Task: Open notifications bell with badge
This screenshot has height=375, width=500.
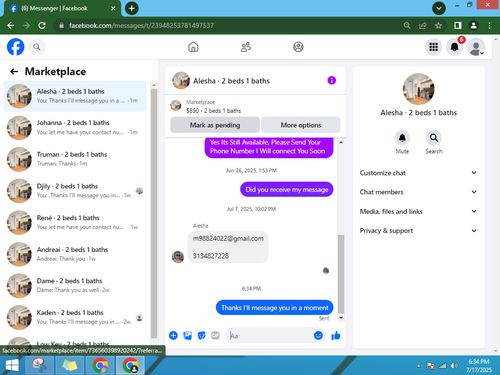Action: click(455, 47)
